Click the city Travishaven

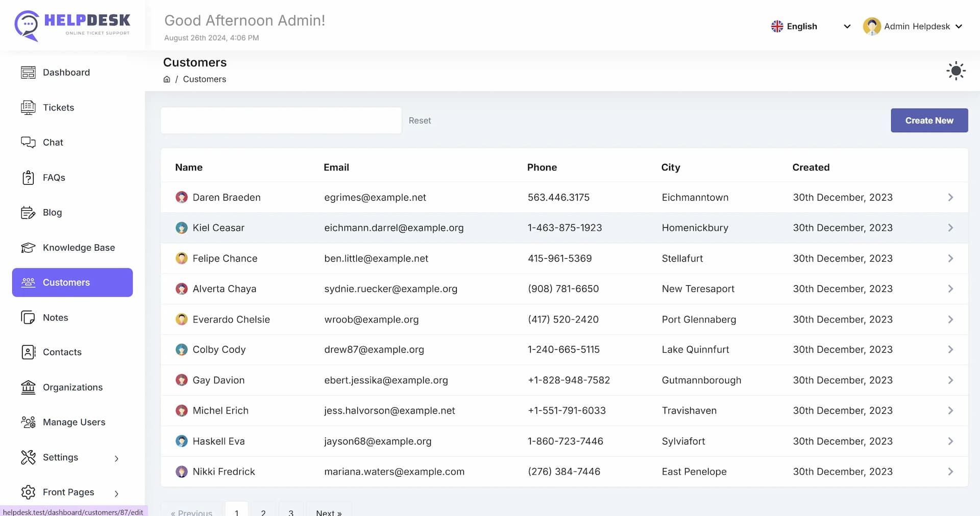(689, 410)
